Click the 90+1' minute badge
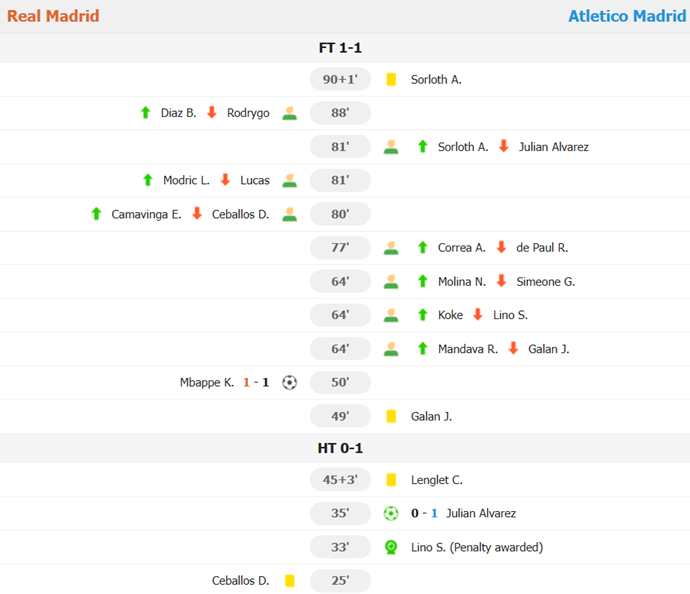The image size is (690, 594). (340, 79)
